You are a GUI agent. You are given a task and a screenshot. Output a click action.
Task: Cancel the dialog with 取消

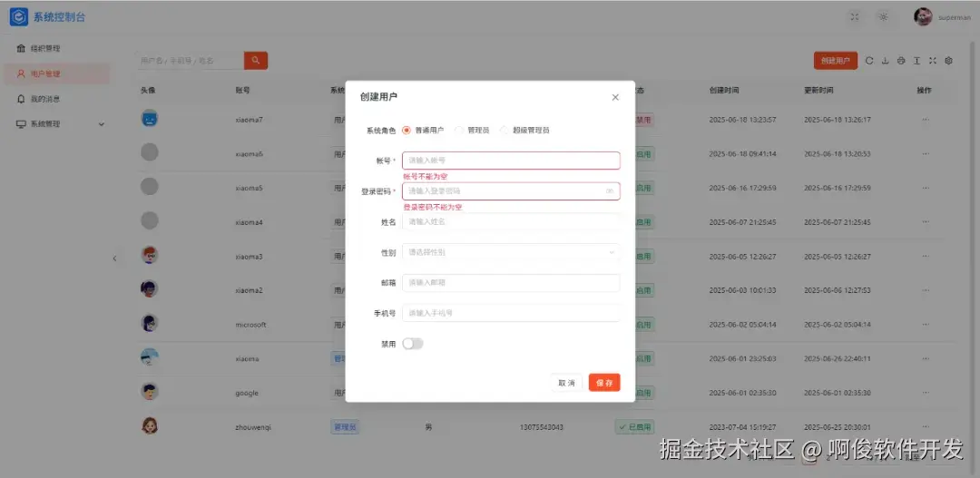click(x=567, y=383)
